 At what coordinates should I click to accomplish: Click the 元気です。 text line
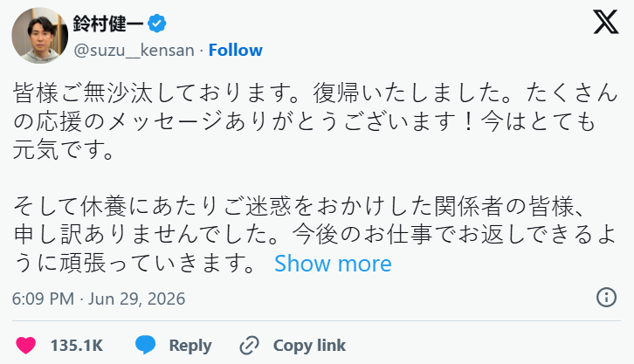64,150
